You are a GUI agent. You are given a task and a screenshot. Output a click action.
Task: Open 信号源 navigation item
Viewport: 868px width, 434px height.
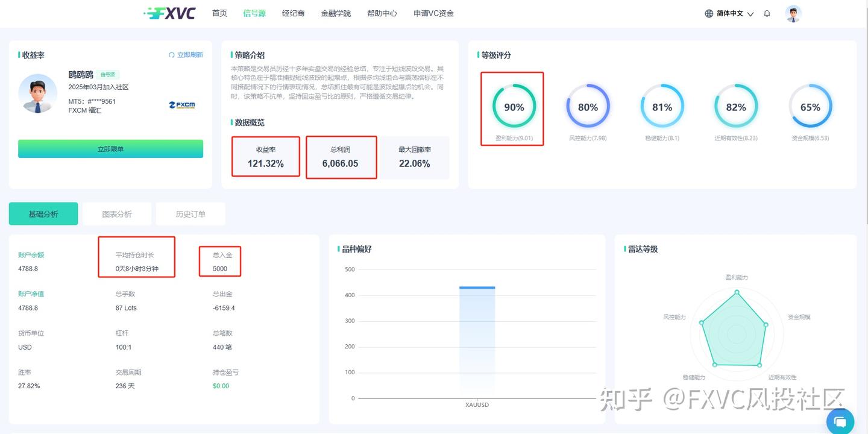[x=254, y=13]
